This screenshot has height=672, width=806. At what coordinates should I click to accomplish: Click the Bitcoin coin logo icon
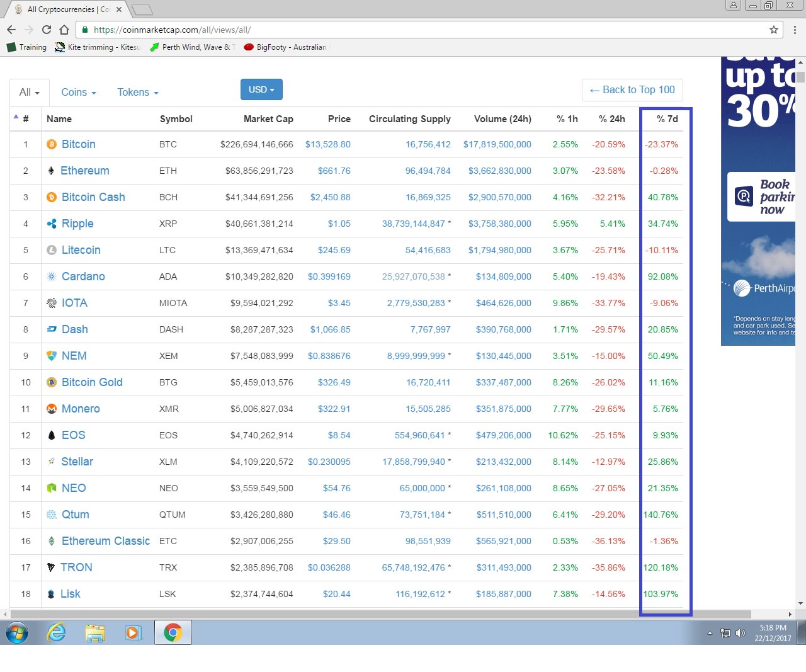tap(52, 144)
